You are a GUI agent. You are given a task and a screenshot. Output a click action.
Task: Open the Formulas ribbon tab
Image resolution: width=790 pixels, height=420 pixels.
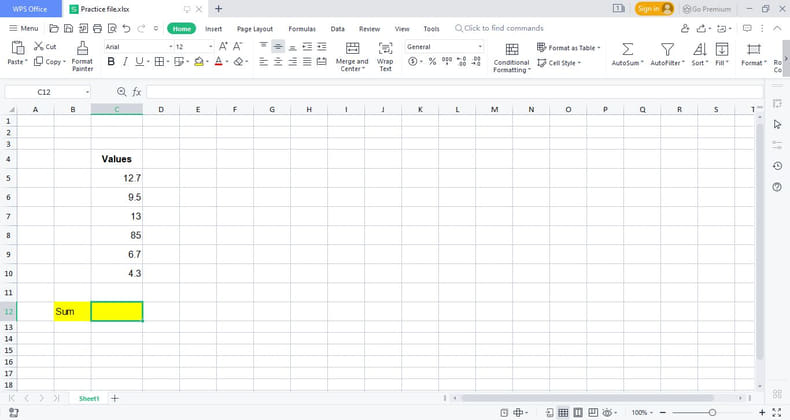[x=302, y=29]
